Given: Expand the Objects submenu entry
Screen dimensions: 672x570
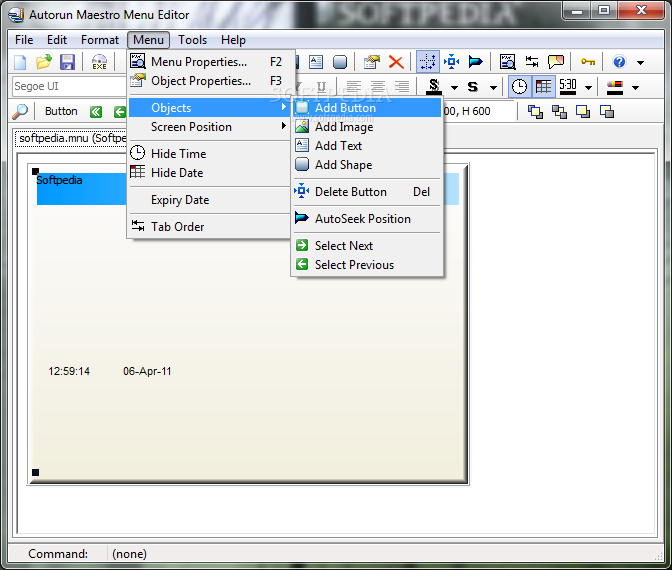Looking at the screenshot, I should (x=209, y=108).
